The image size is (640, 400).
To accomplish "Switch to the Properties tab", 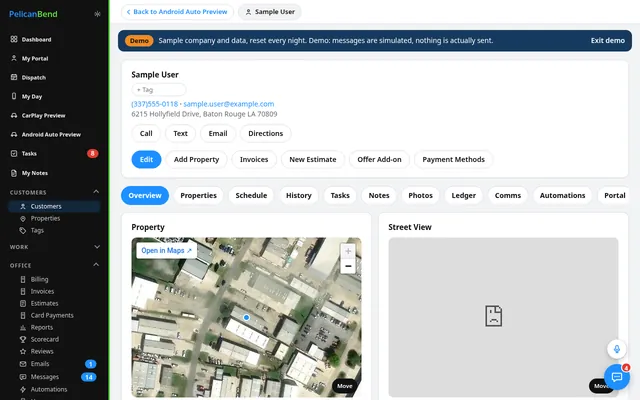I will (198, 196).
